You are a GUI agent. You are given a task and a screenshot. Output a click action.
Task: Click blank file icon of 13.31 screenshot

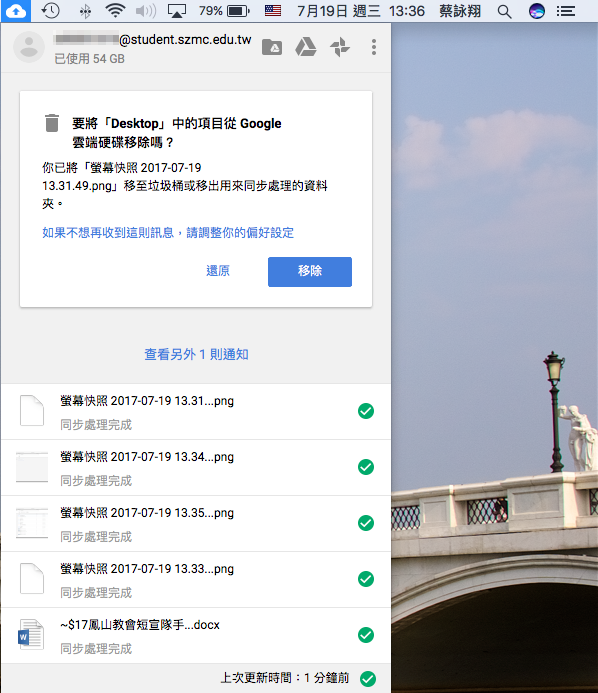[32, 411]
